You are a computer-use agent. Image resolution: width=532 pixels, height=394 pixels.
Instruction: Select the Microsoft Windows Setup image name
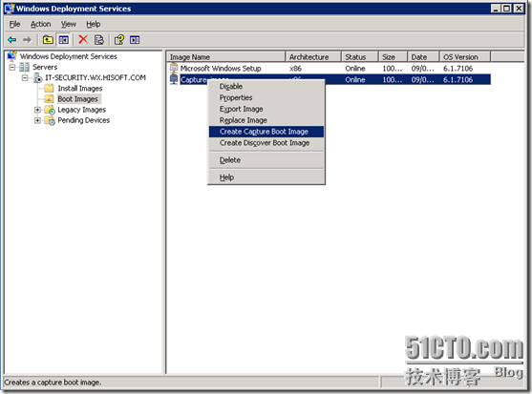pyautogui.click(x=221, y=69)
